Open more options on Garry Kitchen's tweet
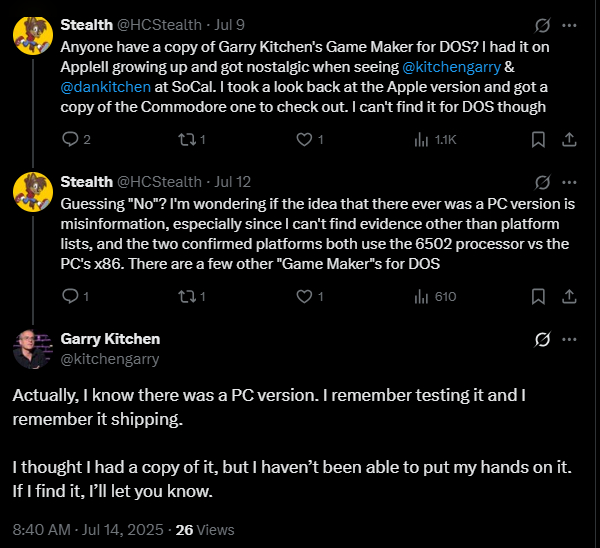Viewport: 600px width, 548px height. [x=569, y=339]
